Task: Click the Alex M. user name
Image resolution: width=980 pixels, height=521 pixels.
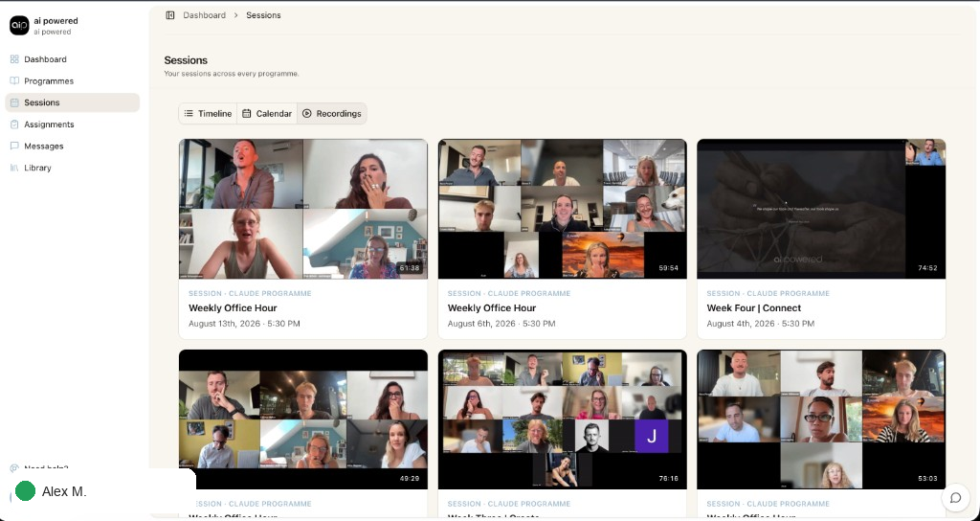Action: click(64, 491)
